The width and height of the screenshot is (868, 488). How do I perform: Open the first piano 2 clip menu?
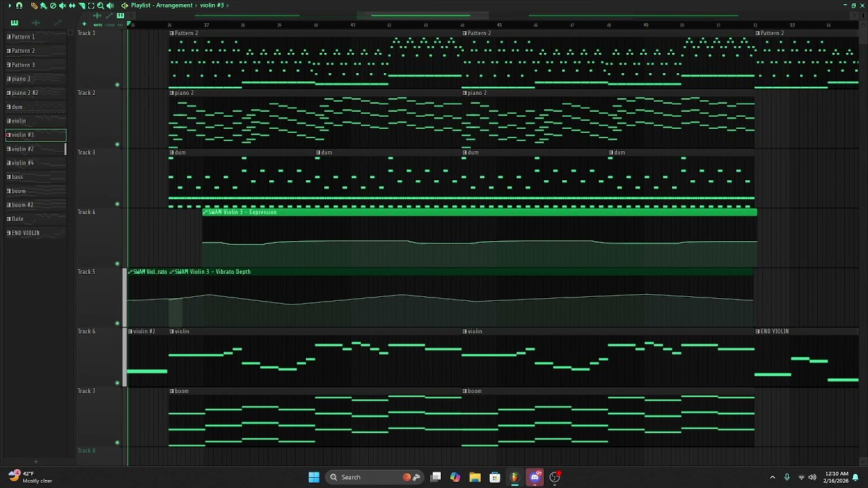pyautogui.click(x=172, y=93)
